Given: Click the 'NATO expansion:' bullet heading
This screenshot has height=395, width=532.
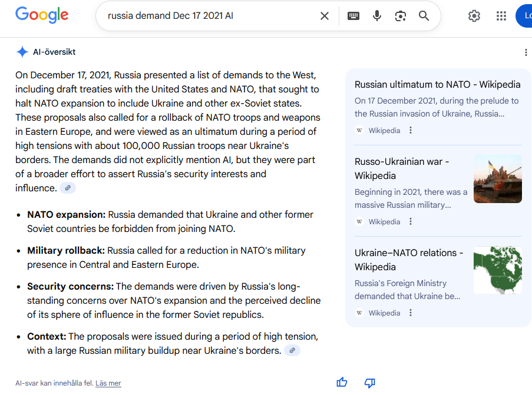Looking at the screenshot, I should (x=67, y=215).
